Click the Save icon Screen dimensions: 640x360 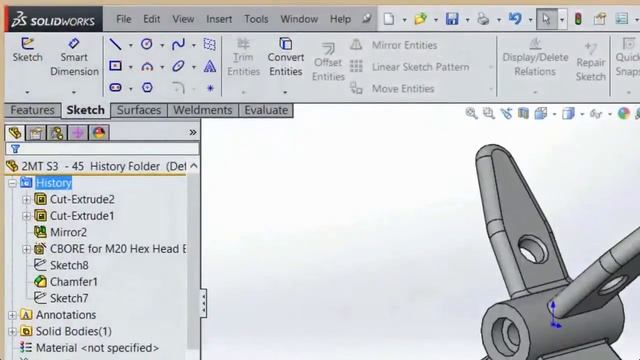click(452, 19)
